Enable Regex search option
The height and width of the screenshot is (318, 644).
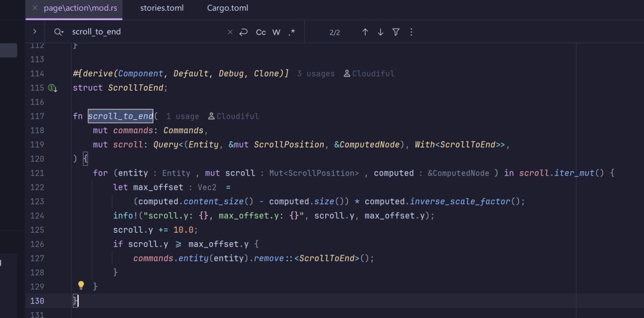pos(292,32)
